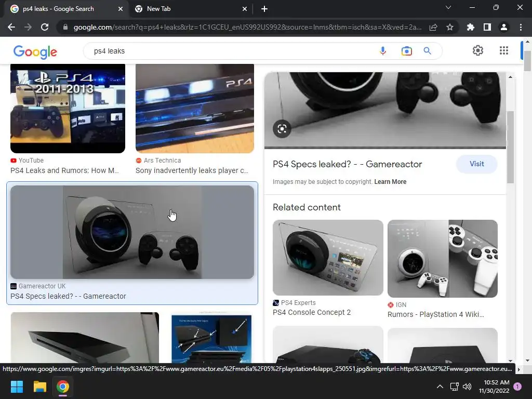
Task: Open a new browser tab
Action: [264, 9]
